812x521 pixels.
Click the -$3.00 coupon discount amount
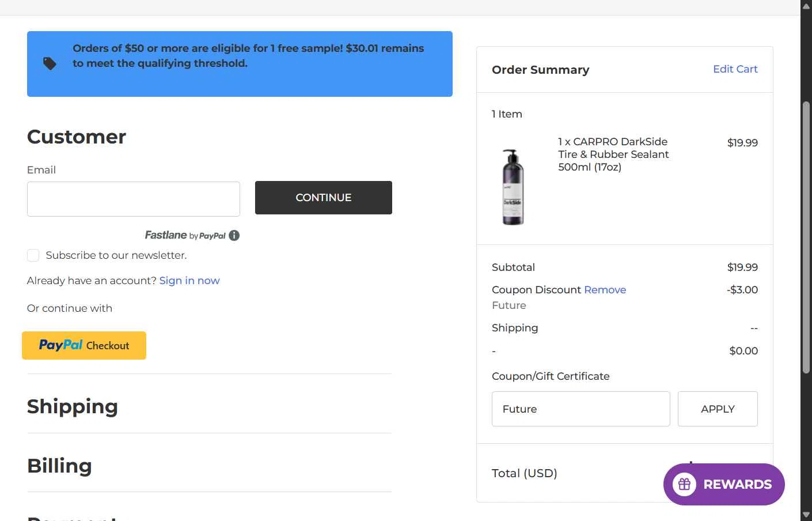click(x=742, y=290)
